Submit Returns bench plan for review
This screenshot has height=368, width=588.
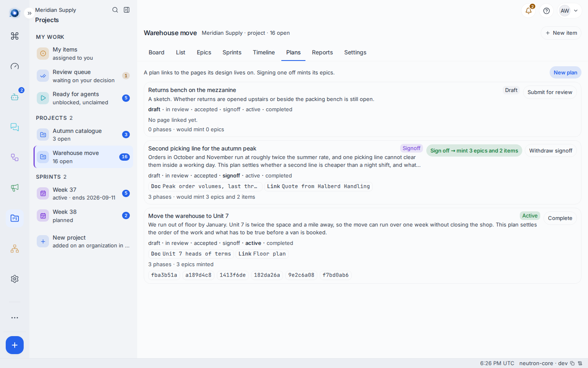tap(550, 92)
